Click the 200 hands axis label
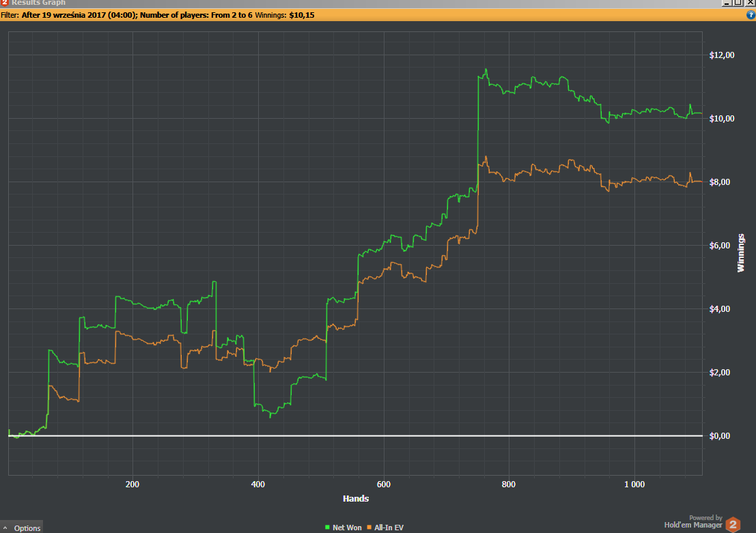The image size is (756, 533). pos(132,485)
